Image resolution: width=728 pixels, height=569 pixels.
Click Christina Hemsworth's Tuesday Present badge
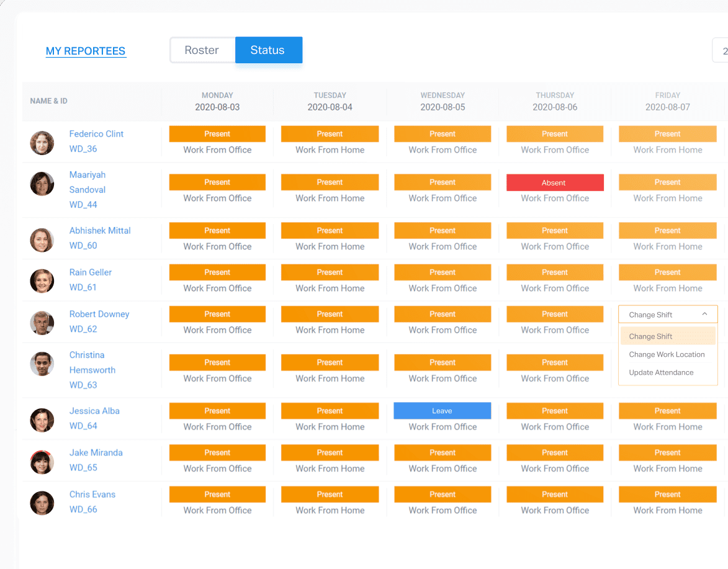(330, 362)
